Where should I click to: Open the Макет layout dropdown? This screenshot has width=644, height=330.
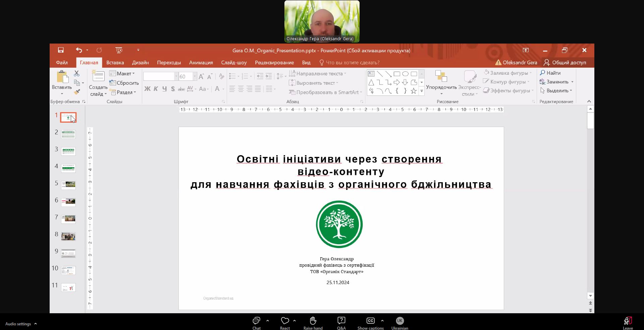coord(122,74)
